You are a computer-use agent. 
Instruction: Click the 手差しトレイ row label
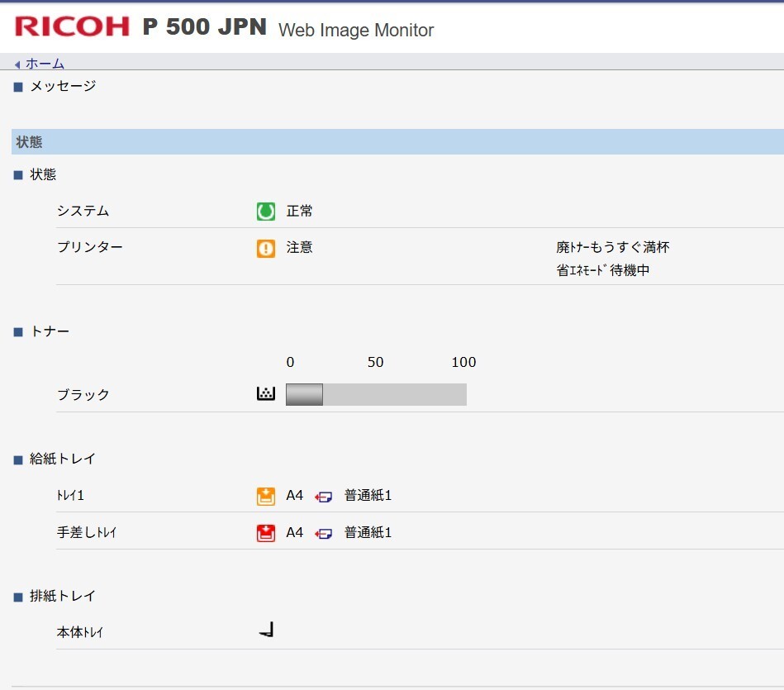[x=87, y=532]
